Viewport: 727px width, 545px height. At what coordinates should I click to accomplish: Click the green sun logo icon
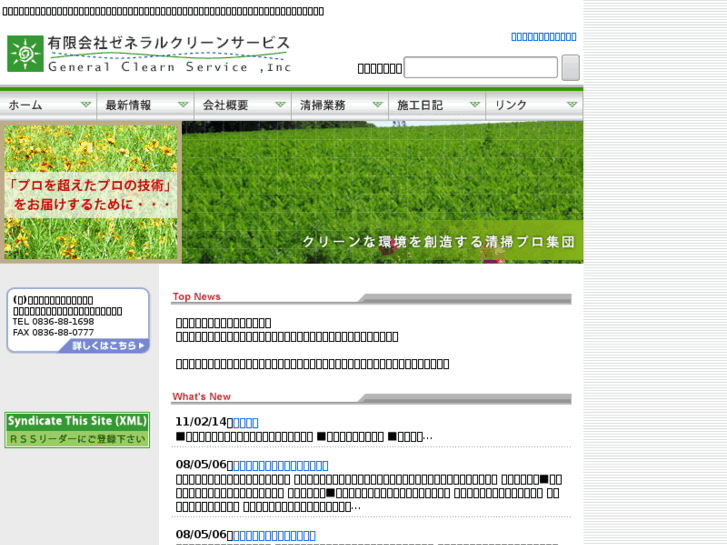(25, 53)
